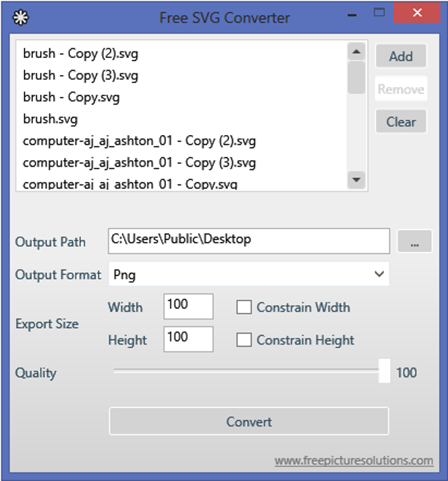Click the Height input field
Screen dimensions: 448x481
(x=188, y=339)
